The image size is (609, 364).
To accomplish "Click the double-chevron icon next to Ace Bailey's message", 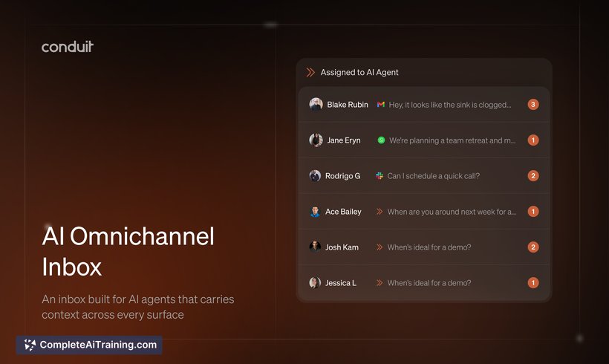I will click(x=380, y=212).
